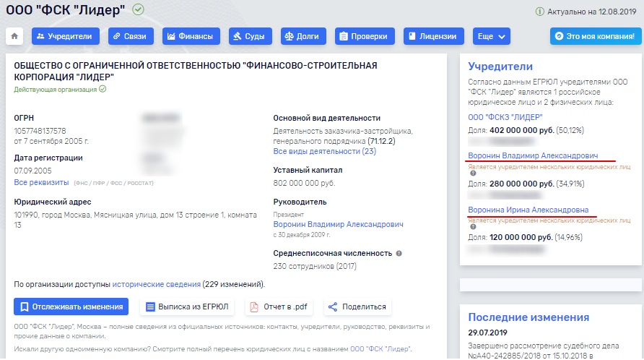
Task: Click Выписка из ЕГРЮЛ button
Action: click(x=187, y=307)
